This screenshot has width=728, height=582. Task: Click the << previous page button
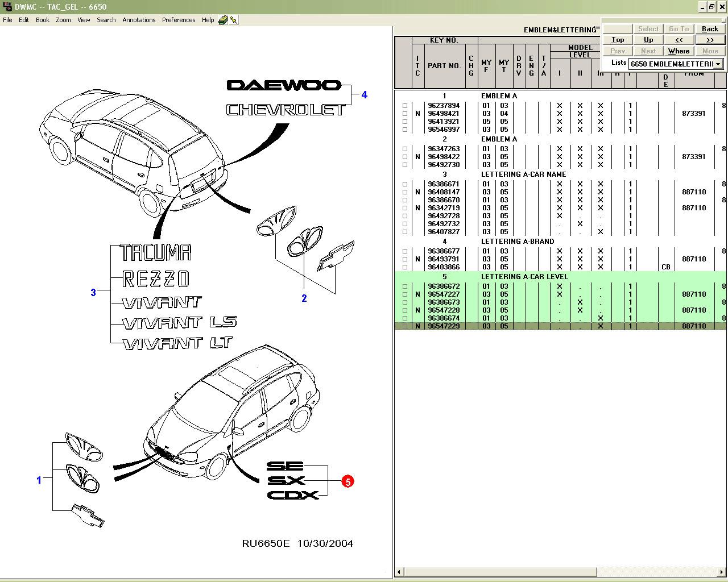click(679, 40)
